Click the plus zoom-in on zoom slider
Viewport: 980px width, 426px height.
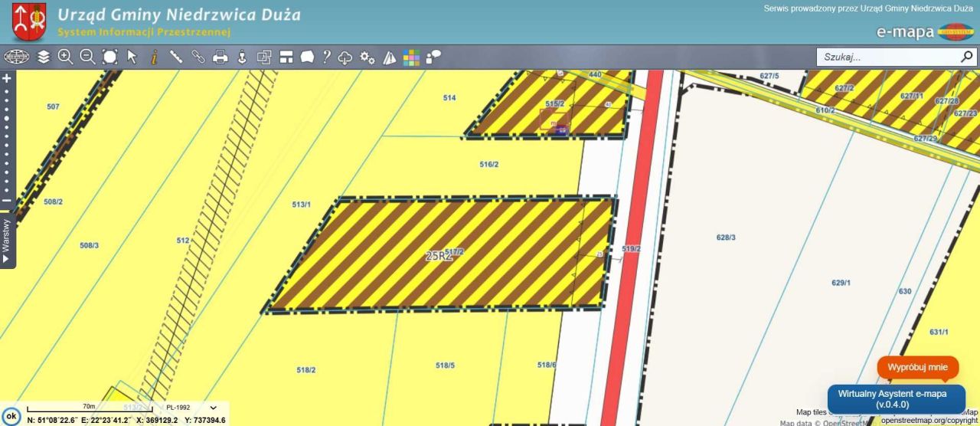click(x=7, y=78)
